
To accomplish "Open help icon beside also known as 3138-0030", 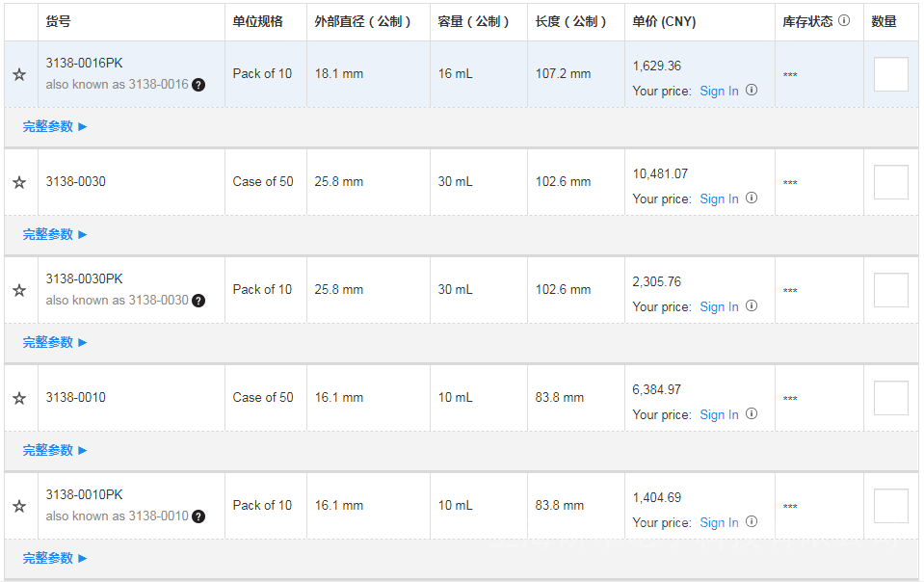I will coord(198,301).
